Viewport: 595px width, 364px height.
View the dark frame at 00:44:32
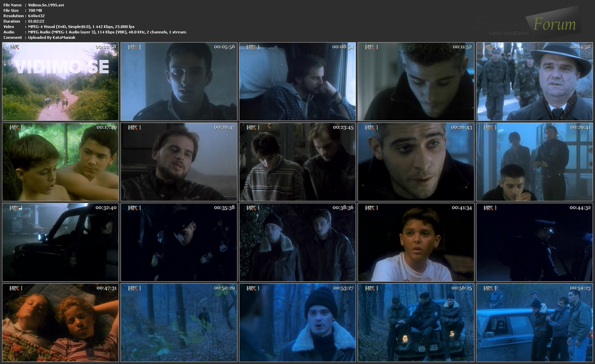click(535, 242)
